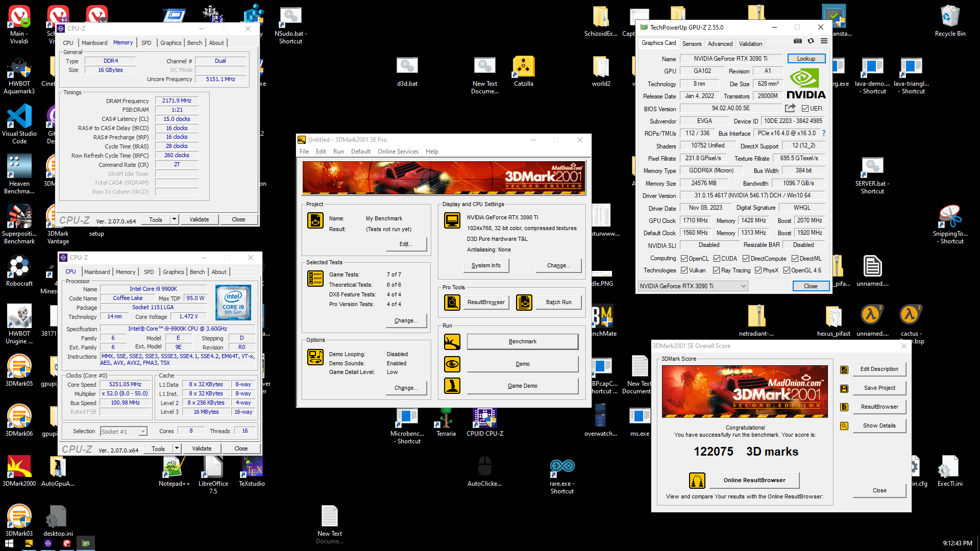
Task: Toggle the UEFI checkbox in GPU-Z
Action: [805, 109]
